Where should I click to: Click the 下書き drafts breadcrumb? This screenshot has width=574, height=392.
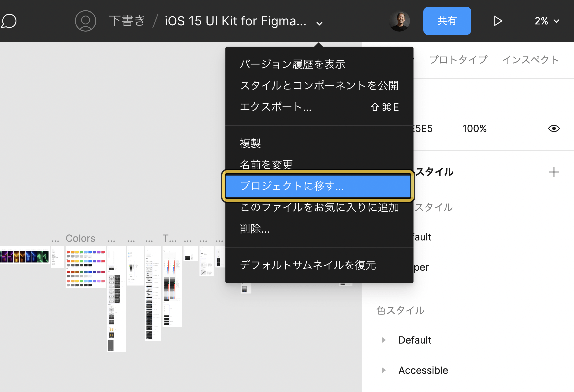point(127,21)
